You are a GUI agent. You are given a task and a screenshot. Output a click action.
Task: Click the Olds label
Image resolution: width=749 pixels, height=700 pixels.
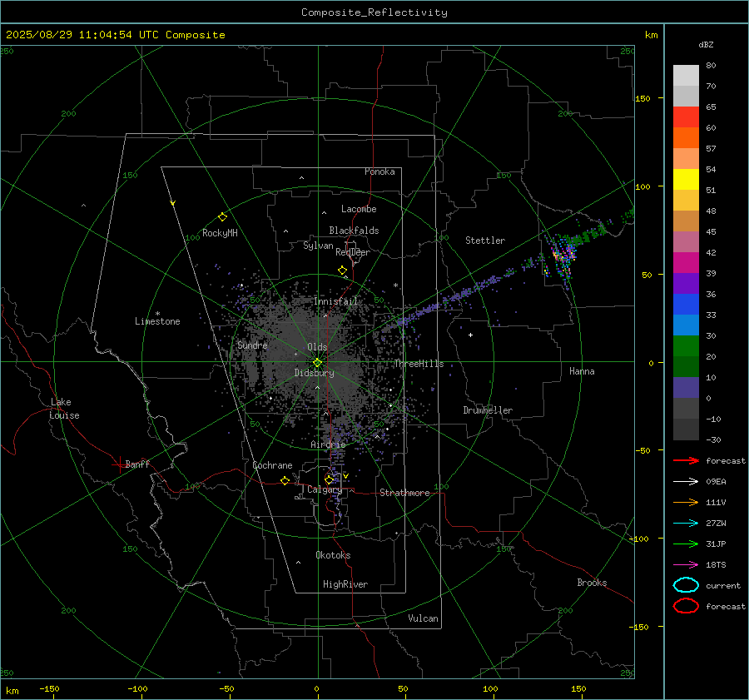coord(317,347)
